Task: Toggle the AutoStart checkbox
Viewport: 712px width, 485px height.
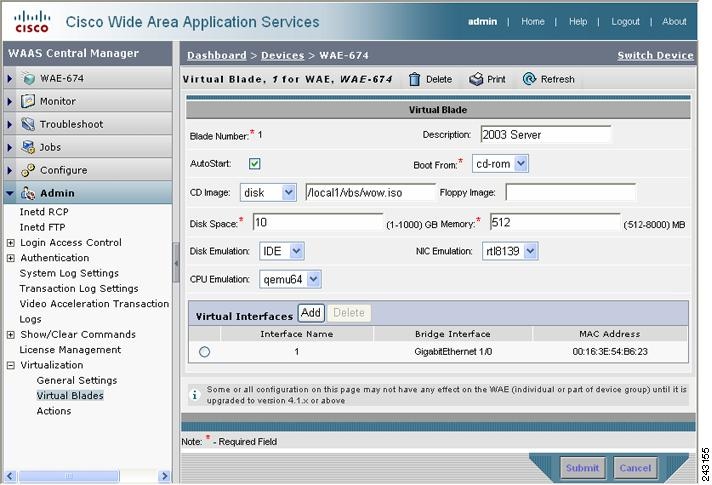Action: [x=255, y=163]
